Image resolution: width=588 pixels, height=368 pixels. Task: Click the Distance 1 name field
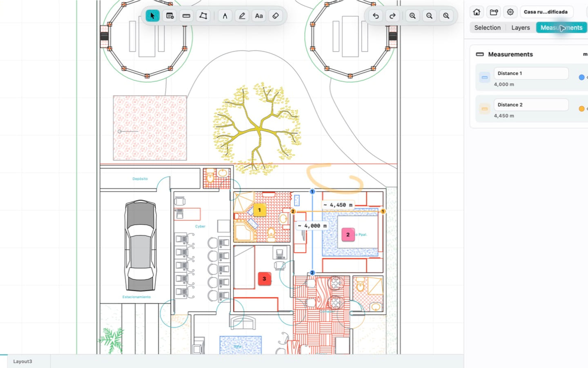[x=531, y=73]
